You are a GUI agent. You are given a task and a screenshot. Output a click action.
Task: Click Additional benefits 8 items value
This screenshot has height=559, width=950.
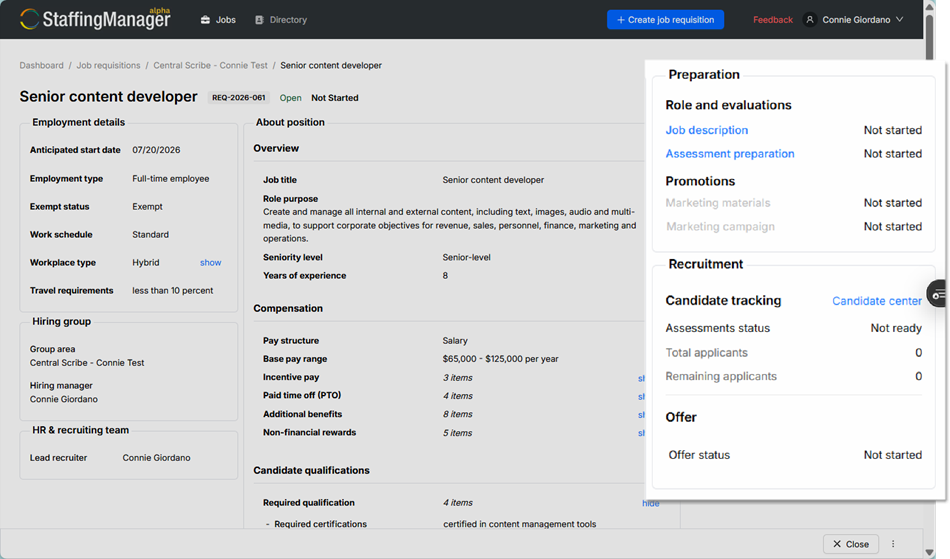pos(457,415)
